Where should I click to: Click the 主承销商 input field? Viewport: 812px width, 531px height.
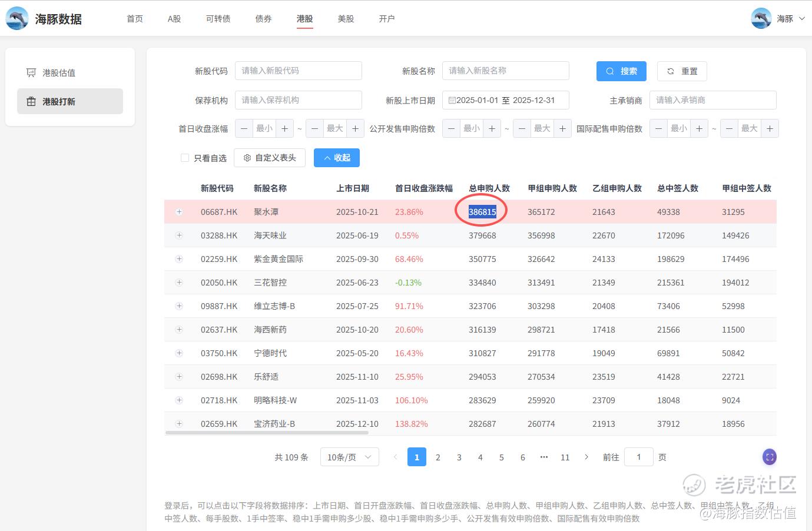[x=713, y=100]
